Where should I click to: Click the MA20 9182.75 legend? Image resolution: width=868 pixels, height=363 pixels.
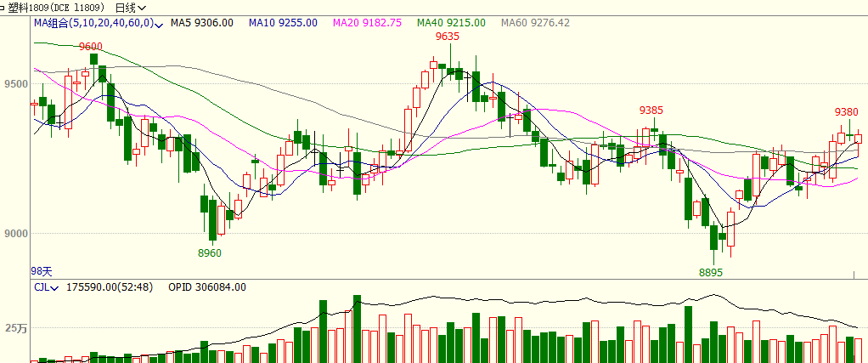point(367,23)
